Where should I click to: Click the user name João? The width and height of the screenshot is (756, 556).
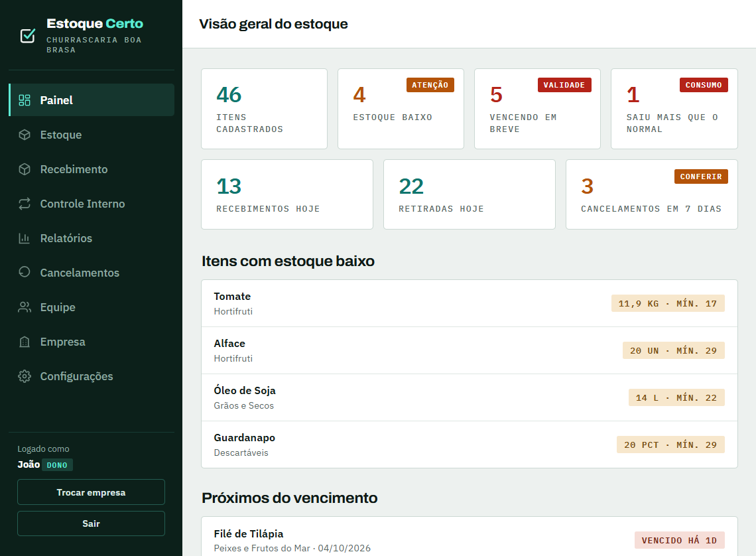[x=29, y=464]
